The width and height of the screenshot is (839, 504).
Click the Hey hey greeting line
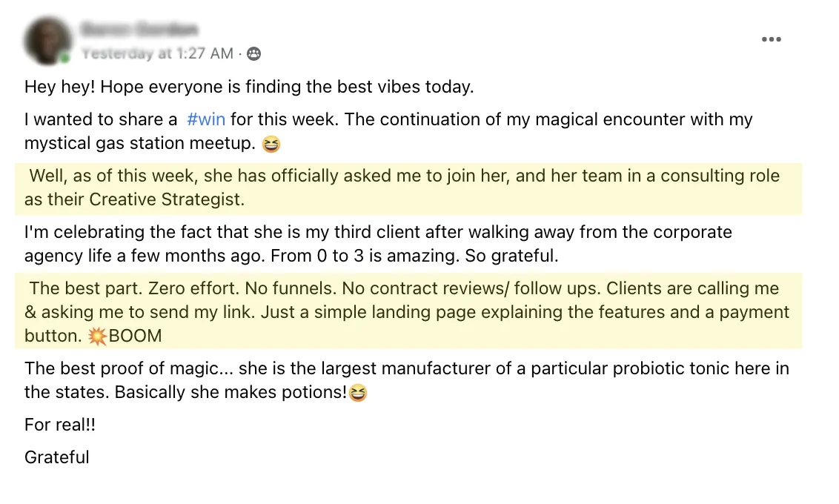tap(249, 87)
